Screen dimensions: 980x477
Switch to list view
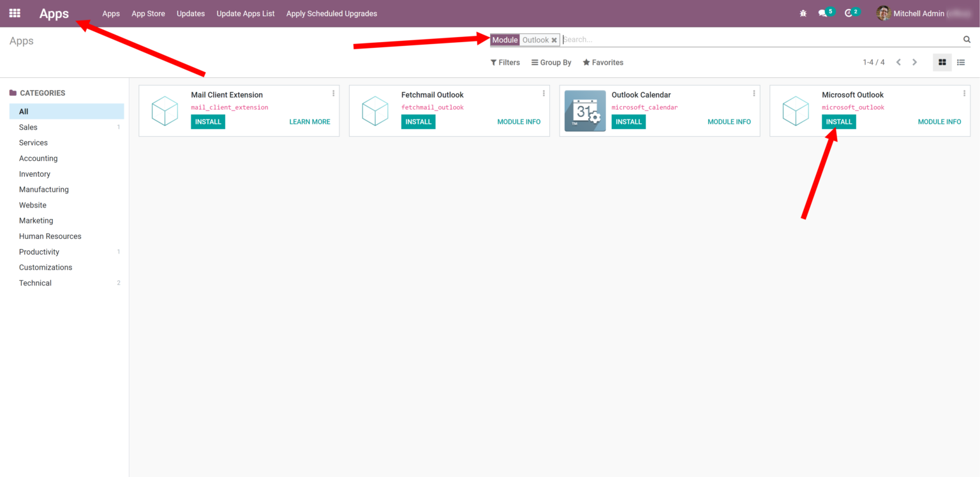[x=961, y=62]
